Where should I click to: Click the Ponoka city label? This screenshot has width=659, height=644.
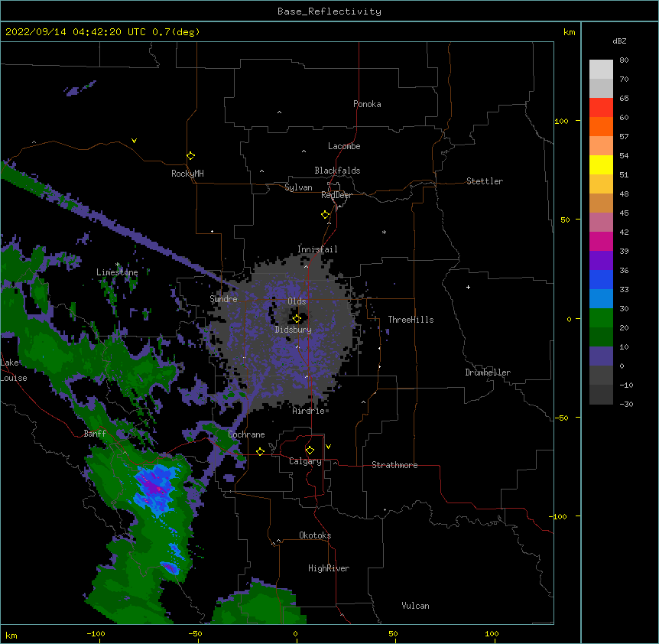(367, 104)
